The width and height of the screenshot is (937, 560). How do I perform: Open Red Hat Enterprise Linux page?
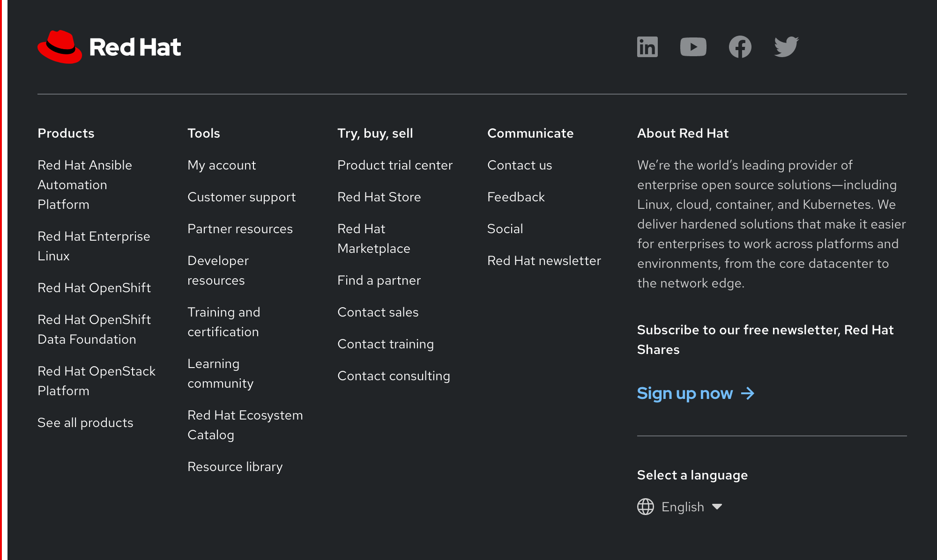pyautogui.click(x=93, y=246)
